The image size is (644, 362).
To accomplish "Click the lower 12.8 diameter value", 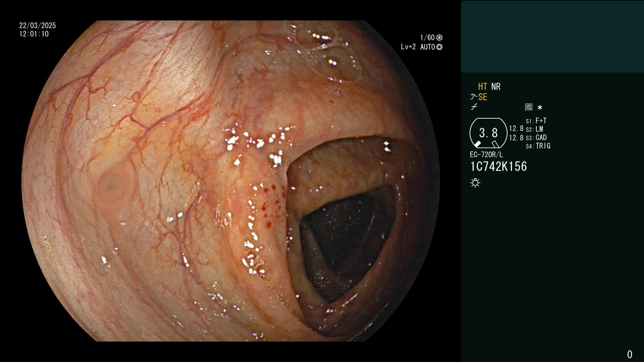I will coord(516,138).
